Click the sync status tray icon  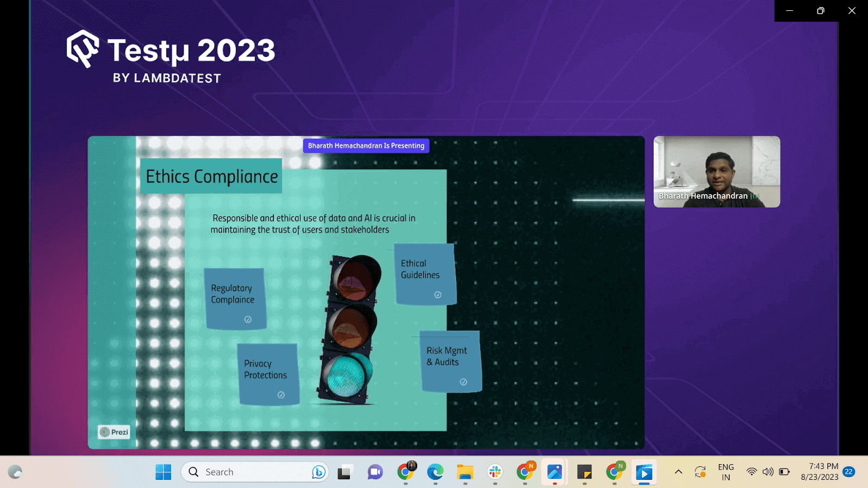pyautogui.click(x=700, y=472)
